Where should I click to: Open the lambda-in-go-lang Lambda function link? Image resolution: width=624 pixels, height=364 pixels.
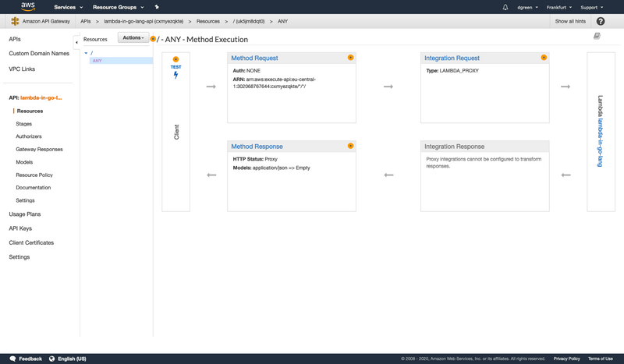point(600,143)
